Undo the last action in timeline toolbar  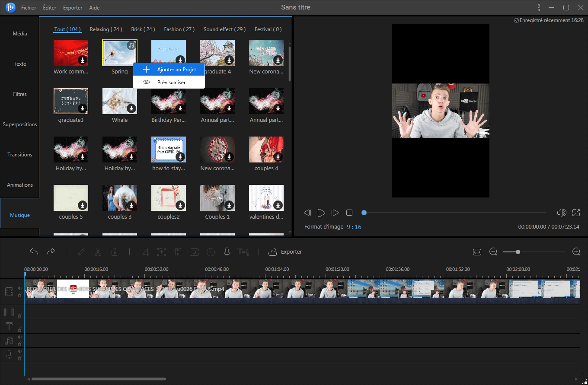(x=34, y=251)
